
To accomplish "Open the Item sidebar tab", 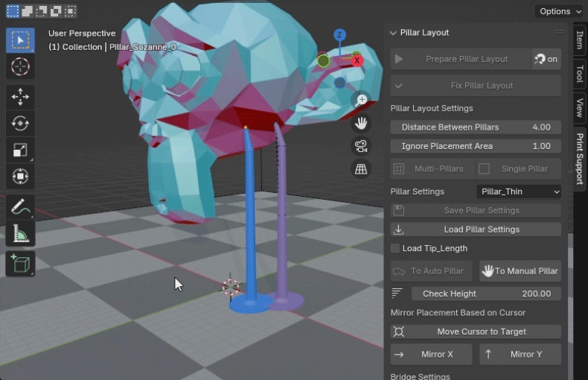I will coord(580,39).
